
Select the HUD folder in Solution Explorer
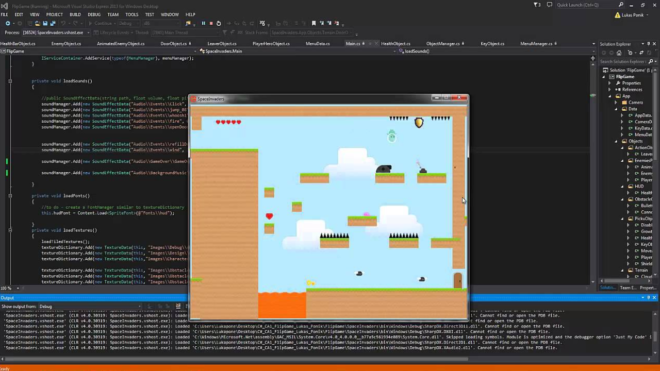(x=639, y=187)
